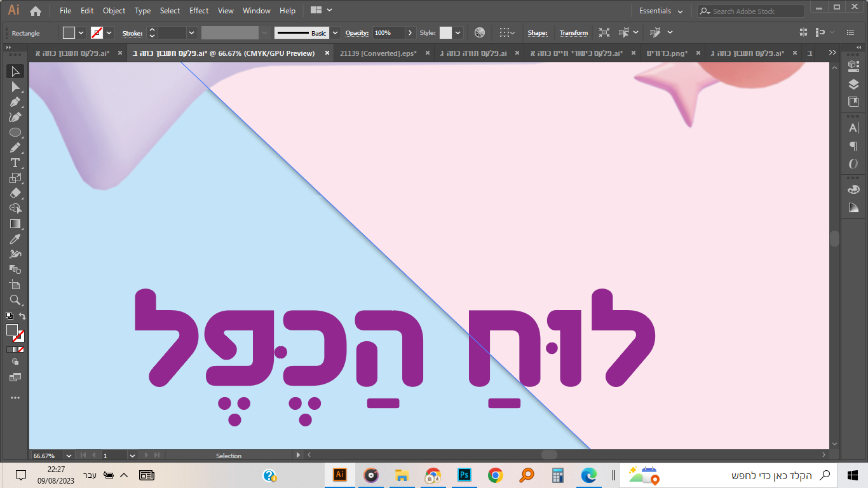Image resolution: width=868 pixels, height=488 pixels.
Task: Click the Stroke panel link
Action: coord(132,33)
